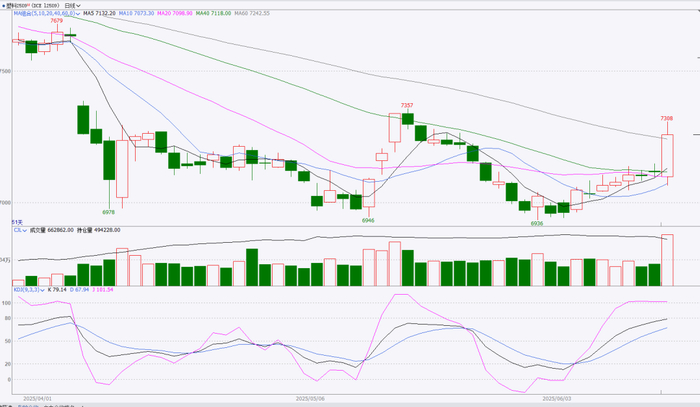Select the tallest rightmost volume bar
700x407 pixels.
point(667,260)
